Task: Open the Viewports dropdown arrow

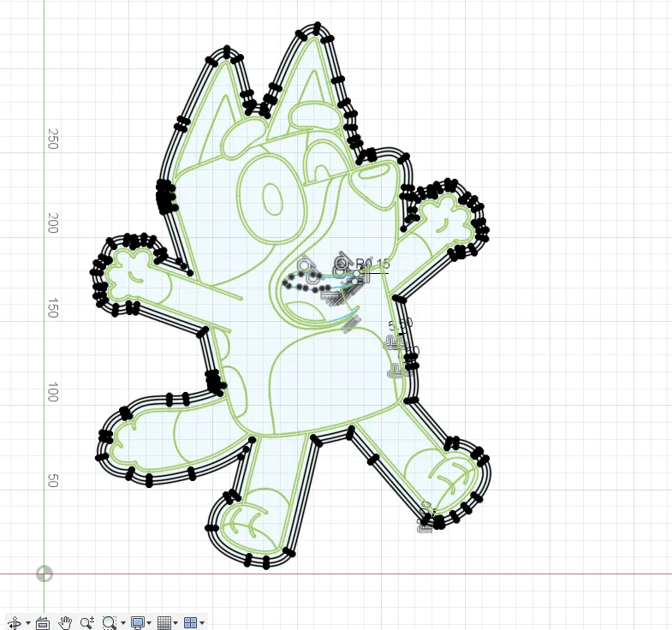Action: (x=203, y=624)
